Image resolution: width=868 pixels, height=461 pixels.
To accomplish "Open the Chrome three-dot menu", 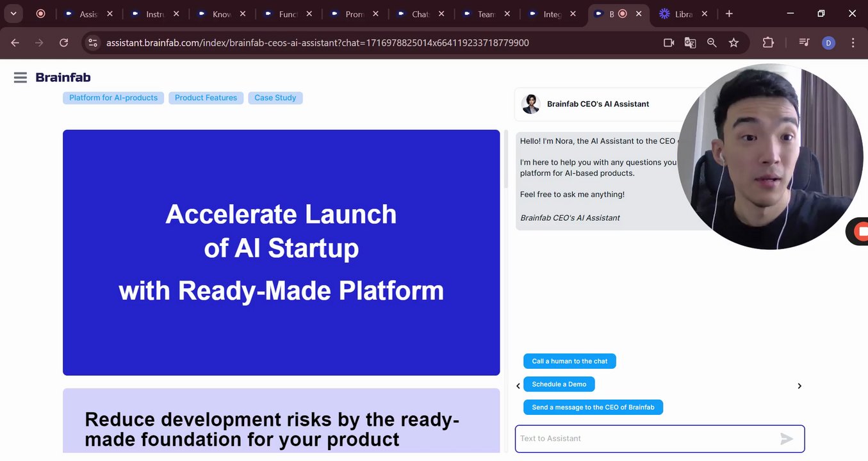I will pyautogui.click(x=853, y=43).
